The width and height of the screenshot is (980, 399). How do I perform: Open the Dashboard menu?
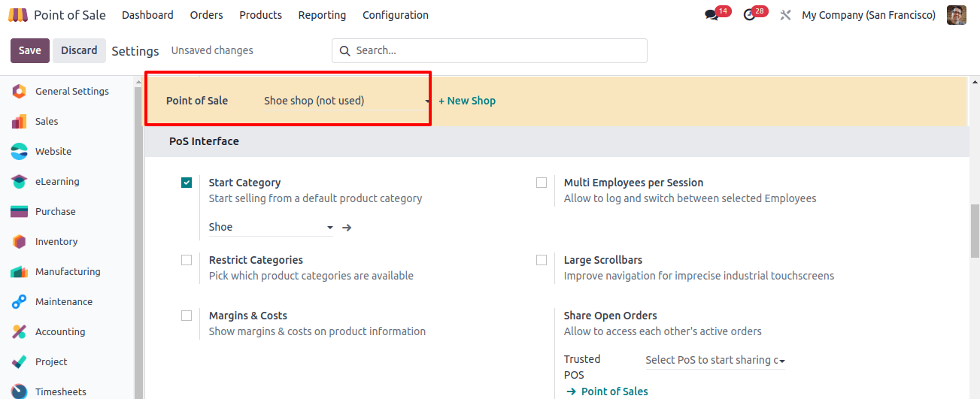pos(147,15)
